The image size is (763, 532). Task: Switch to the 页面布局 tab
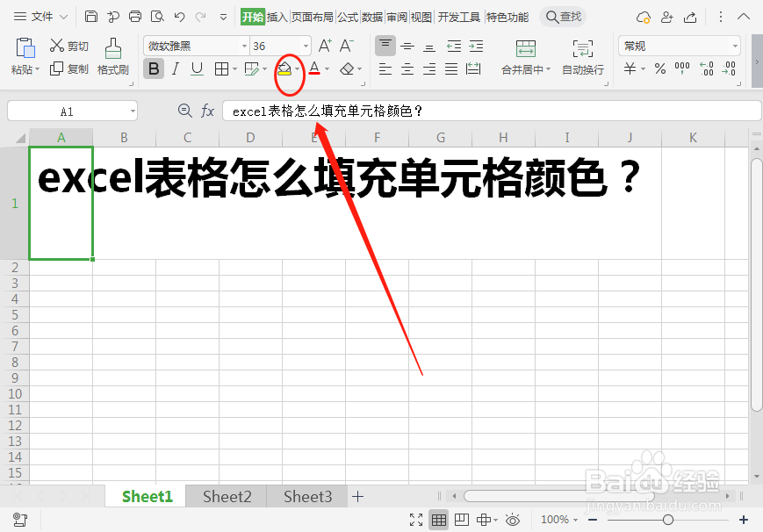[x=313, y=17]
